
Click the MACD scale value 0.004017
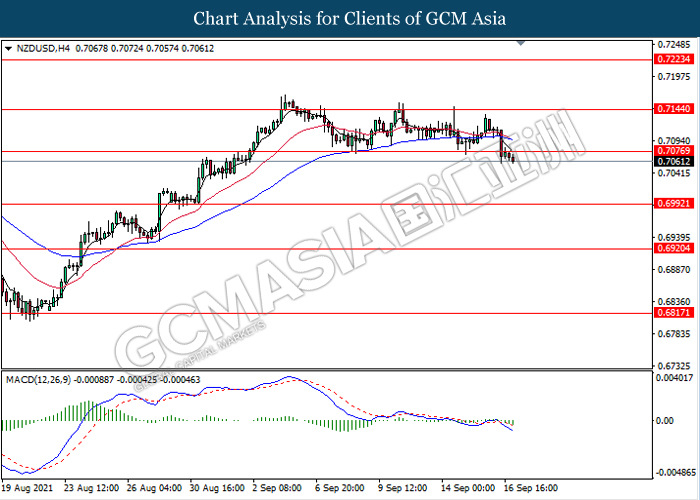tap(674, 378)
